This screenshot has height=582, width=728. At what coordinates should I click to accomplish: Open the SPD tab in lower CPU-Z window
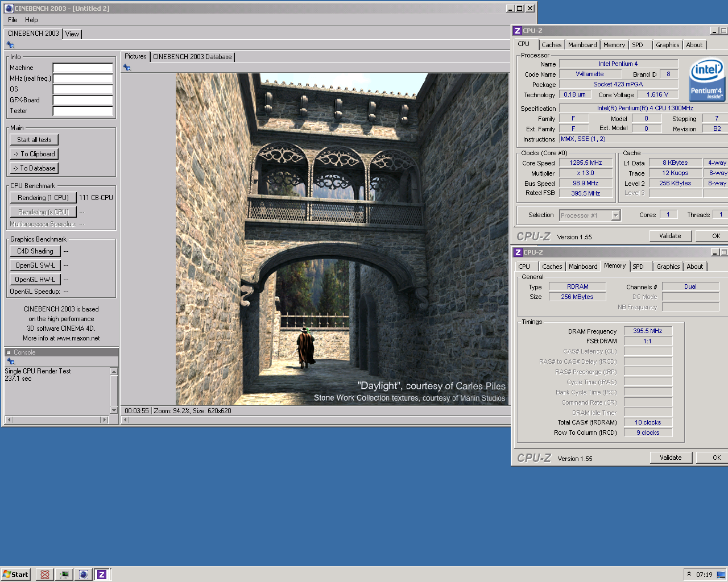coord(638,267)
